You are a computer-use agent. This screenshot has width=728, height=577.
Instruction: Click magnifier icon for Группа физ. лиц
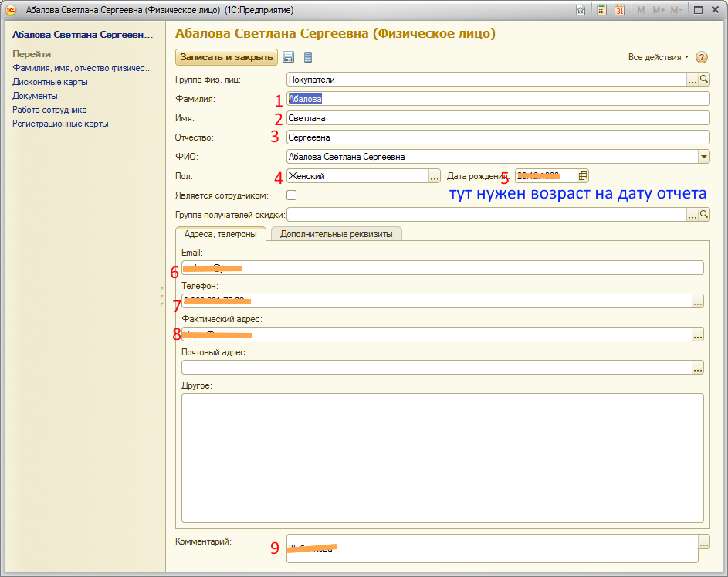[x=704, y=79]
